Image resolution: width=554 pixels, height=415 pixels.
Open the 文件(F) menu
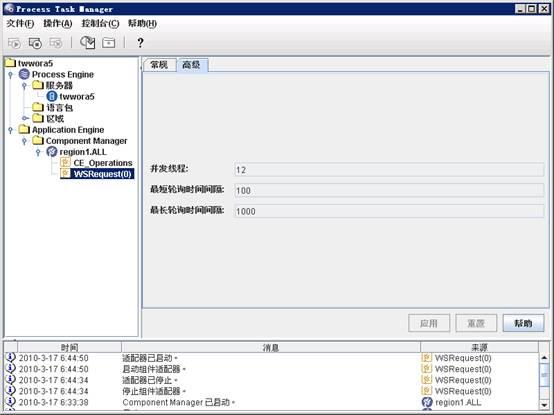click(x=20, y=23)
